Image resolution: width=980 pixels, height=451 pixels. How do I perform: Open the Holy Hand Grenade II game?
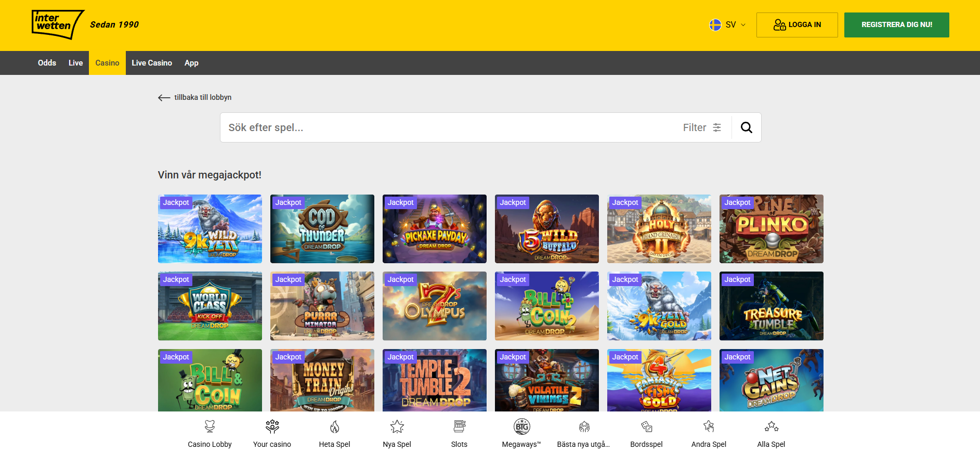[x=659, y=229]
